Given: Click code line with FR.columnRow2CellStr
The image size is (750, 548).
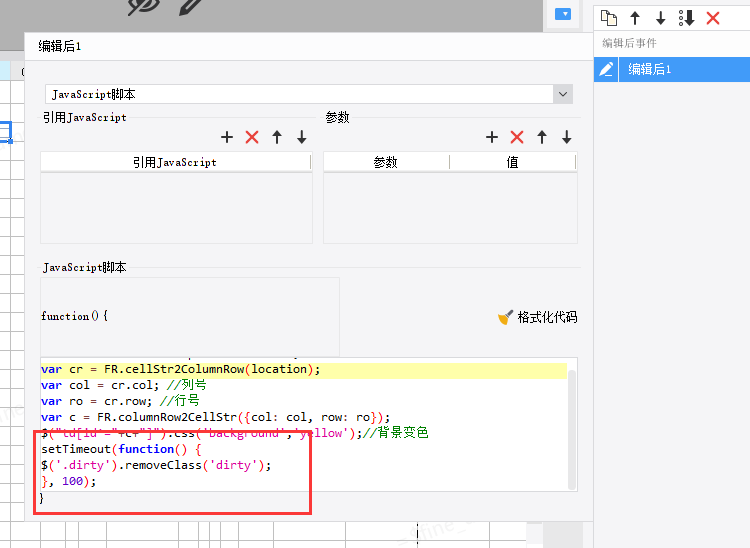Looking at the screenshot, I should pos(215,417).
